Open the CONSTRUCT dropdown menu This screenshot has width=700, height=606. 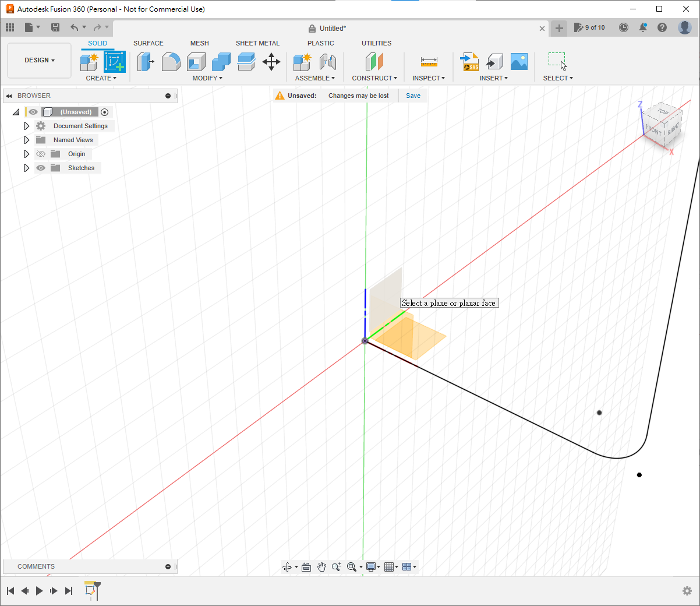tap(374, 78)
